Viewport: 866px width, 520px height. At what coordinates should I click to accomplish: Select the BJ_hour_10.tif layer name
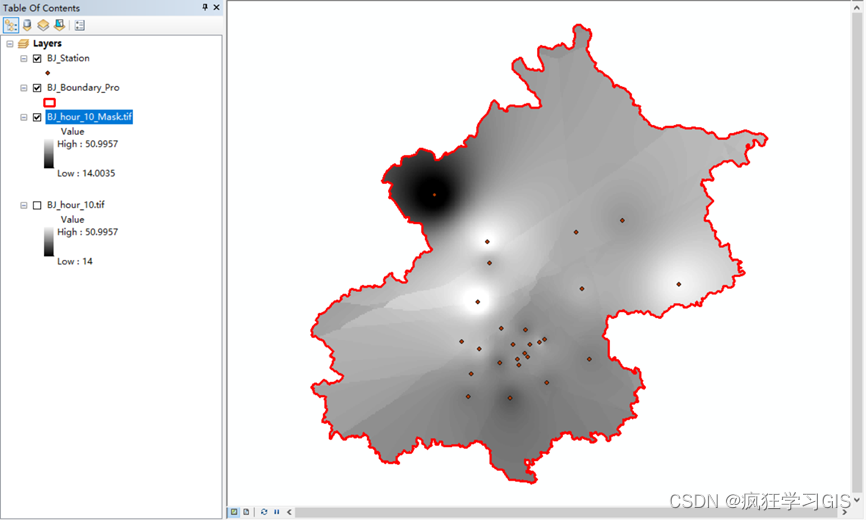pyautogui.click(x=76, y=205)
